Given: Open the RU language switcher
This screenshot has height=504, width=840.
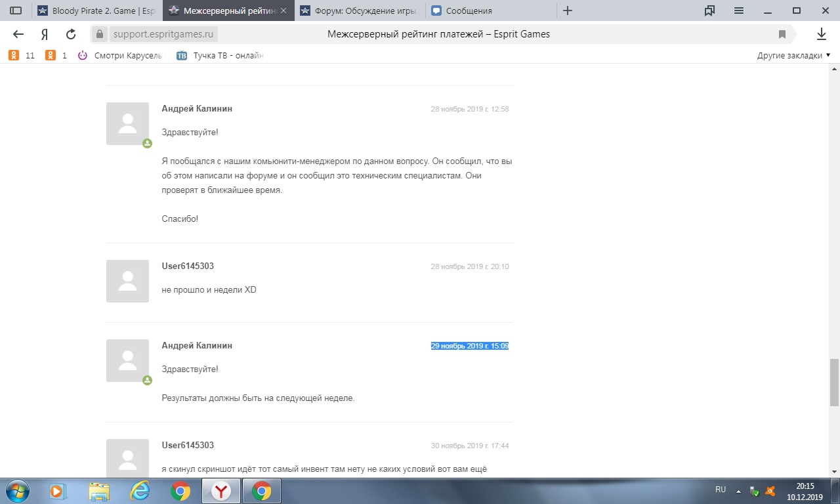Looking at the screenshot, I should [x=720, y=490].
